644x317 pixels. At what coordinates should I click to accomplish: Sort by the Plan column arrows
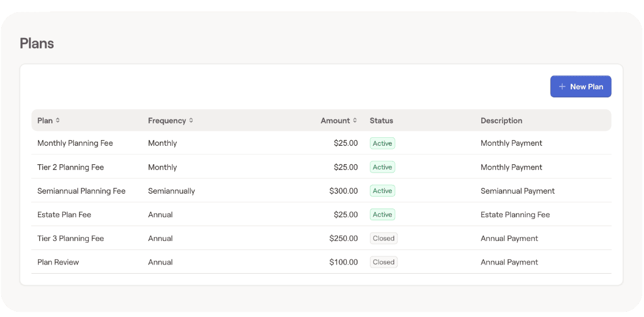tap(58, 120)
